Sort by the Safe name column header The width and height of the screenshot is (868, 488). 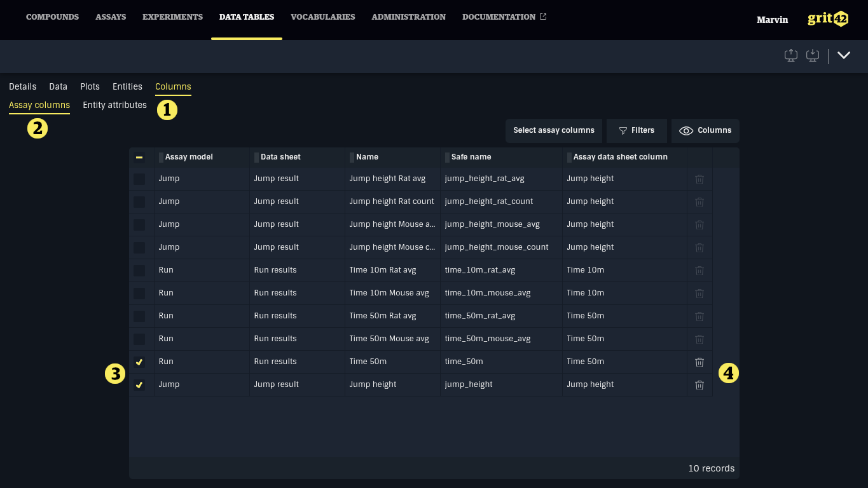click(x=471, y=157)
